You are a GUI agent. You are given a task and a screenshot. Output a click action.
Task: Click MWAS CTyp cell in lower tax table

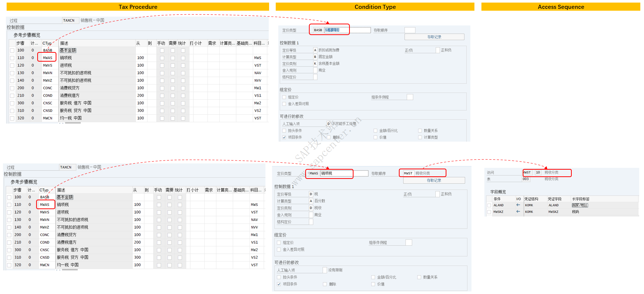tap(45, 205)
